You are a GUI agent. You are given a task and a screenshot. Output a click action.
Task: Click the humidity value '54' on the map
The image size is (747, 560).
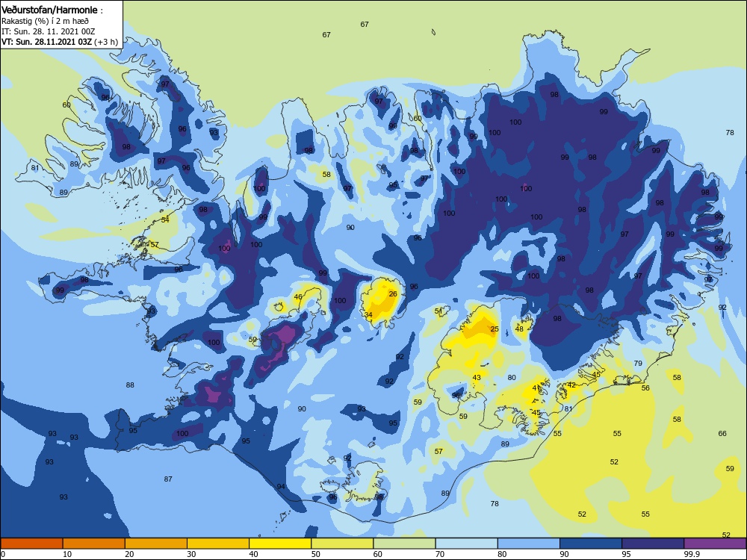click(165, 220)
